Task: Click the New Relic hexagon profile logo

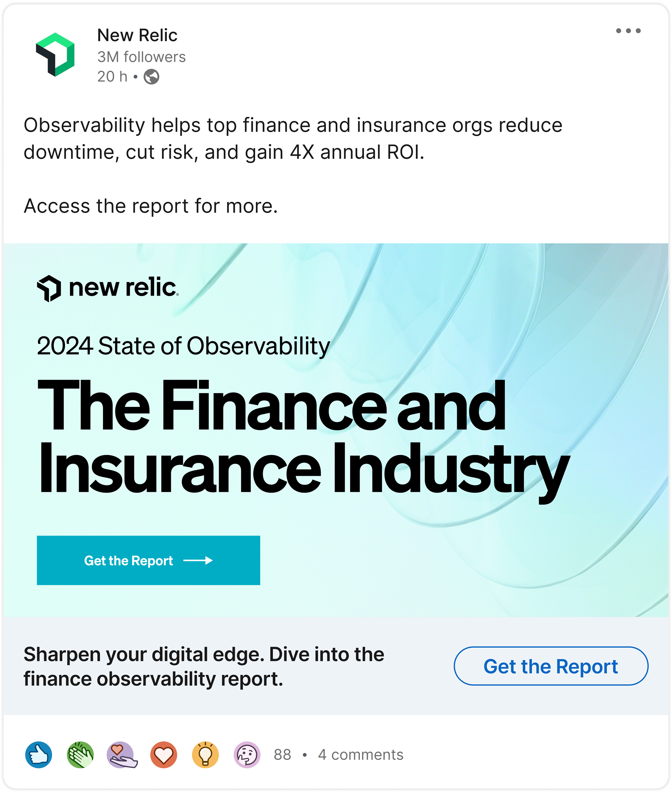Action: (55, 55)
